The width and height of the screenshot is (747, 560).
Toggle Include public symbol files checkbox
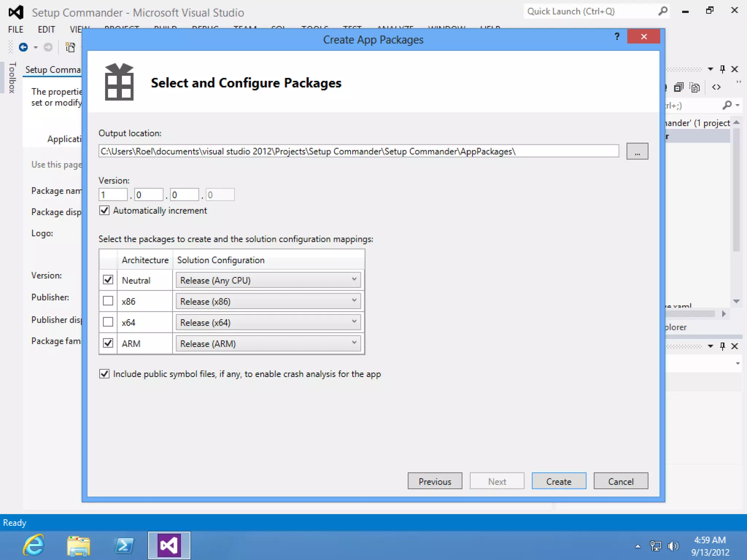(104, 374)
